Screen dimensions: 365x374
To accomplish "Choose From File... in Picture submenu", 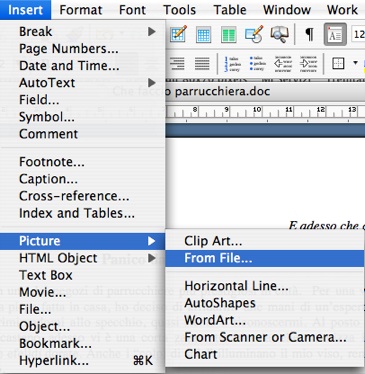I will coord(265,258).
